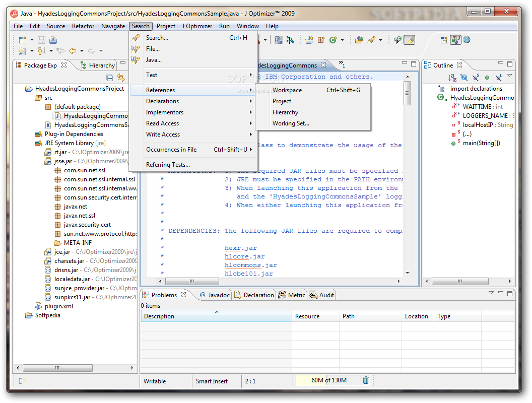Viewport: 532px width, 403px height.
Task: Jump to Last Edit Location icon
Action: pyautogui.click(x=61, y=51)
